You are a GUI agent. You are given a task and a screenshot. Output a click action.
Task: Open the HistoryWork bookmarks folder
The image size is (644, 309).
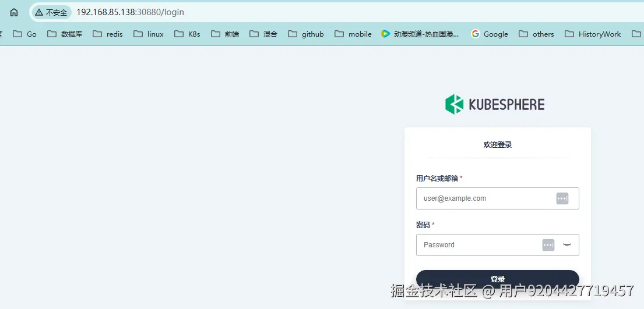pos(593,34)
